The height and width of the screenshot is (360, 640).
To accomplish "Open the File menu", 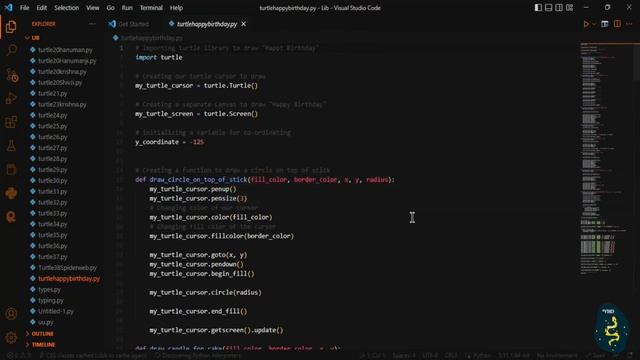I will coord(24,8).
